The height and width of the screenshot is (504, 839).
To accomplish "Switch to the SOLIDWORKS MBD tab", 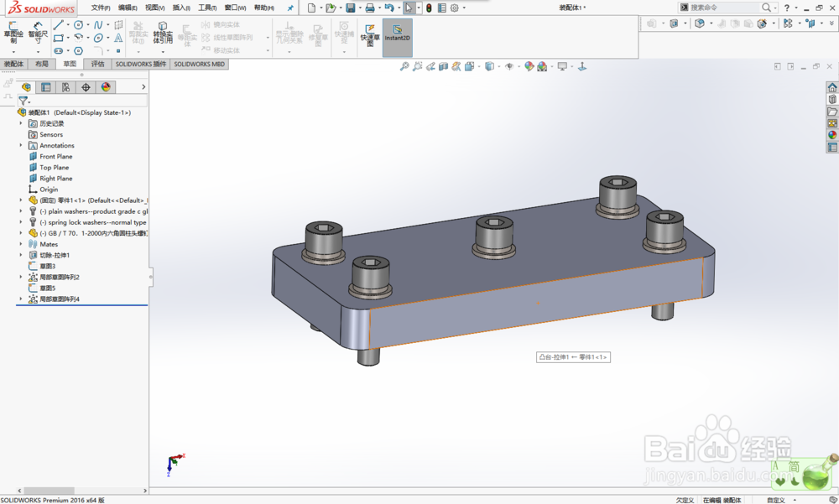I will 200,65.
